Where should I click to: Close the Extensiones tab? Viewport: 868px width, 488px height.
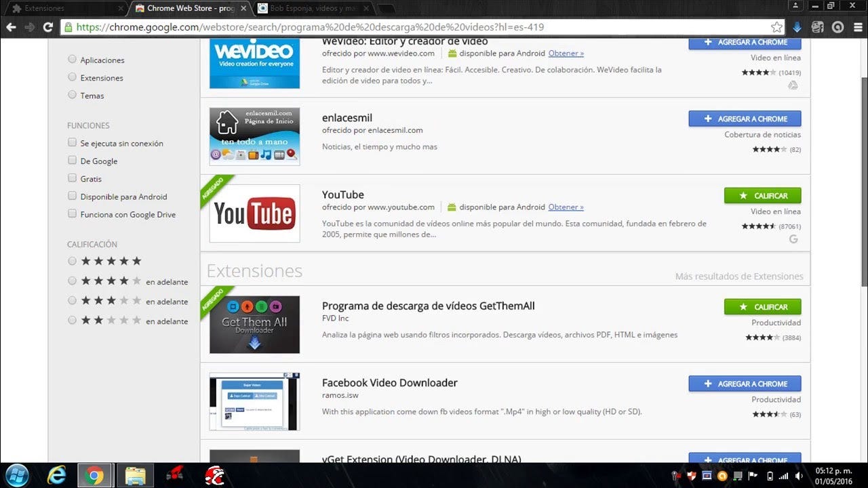pos(121,8)
